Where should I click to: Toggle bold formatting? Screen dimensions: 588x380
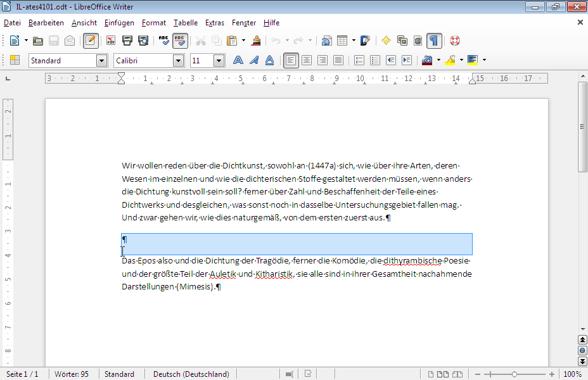pos(238,60)
